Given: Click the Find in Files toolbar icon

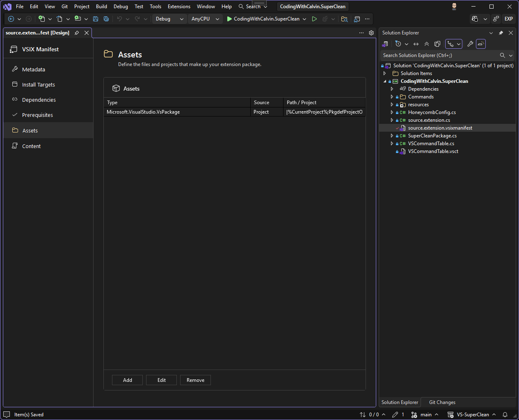Looking at the screenshot, I should pos(344,19).
